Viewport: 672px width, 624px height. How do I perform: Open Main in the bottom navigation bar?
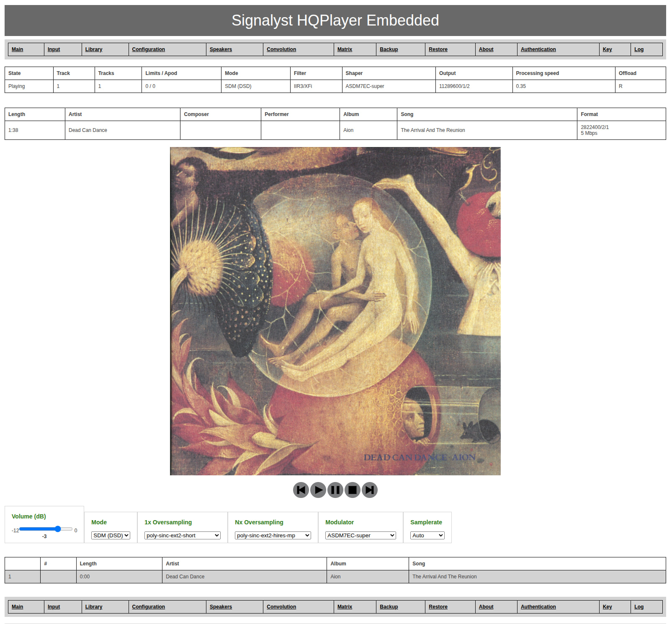point(18,607)
